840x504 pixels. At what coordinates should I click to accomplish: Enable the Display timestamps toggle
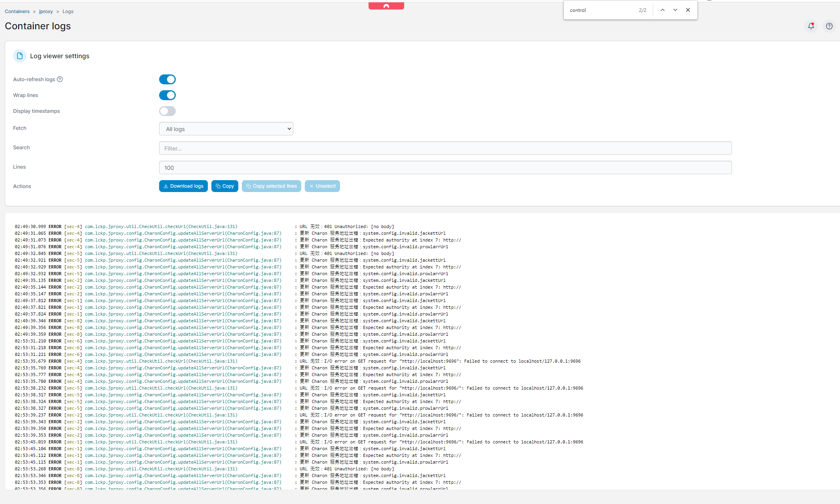point(167,111)
